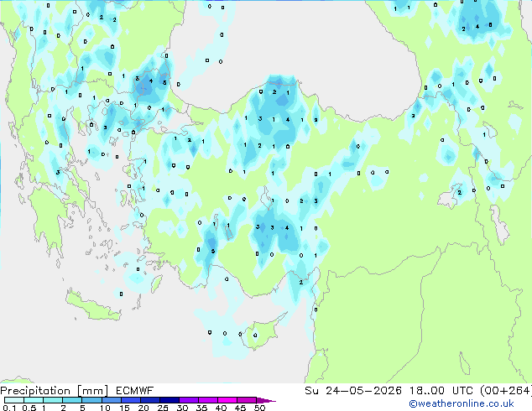Click the '18:00 UTC' time text
The image size is (532, 411).
click(x=441, y=391)
